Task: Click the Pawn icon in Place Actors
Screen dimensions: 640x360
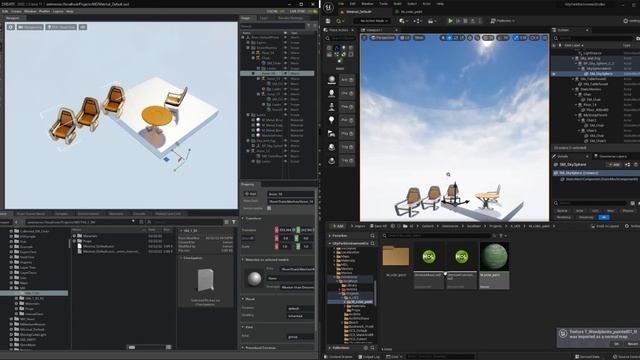Action: 332,107
